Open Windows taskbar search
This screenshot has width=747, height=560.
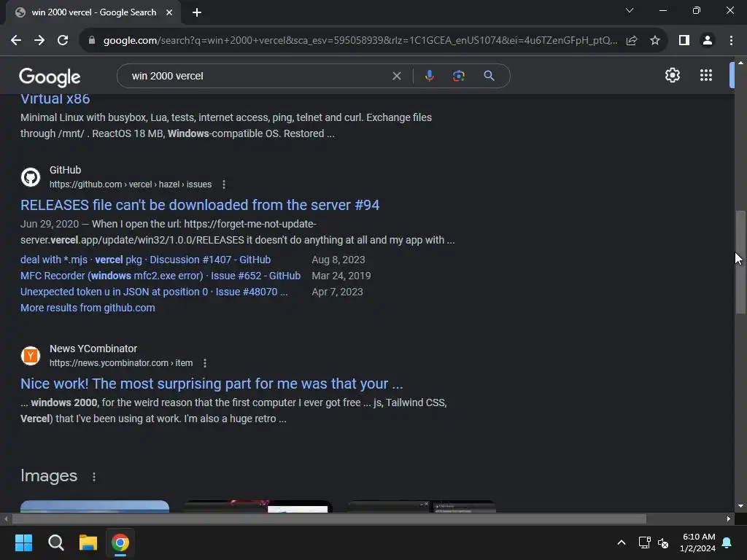[x=55, y=542]
